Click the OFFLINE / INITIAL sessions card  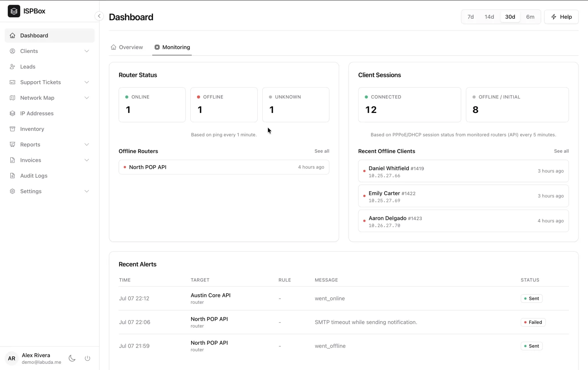pos(517,105)
